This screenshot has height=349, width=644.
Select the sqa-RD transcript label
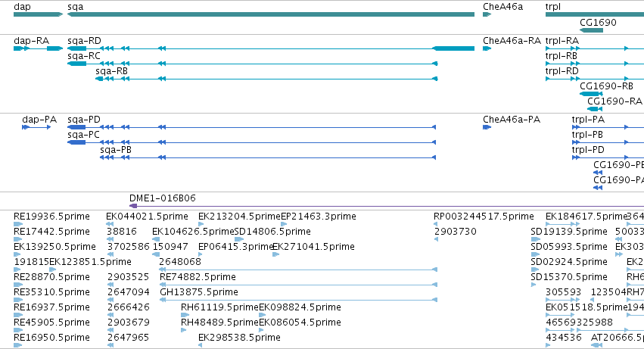coord(84,41)
